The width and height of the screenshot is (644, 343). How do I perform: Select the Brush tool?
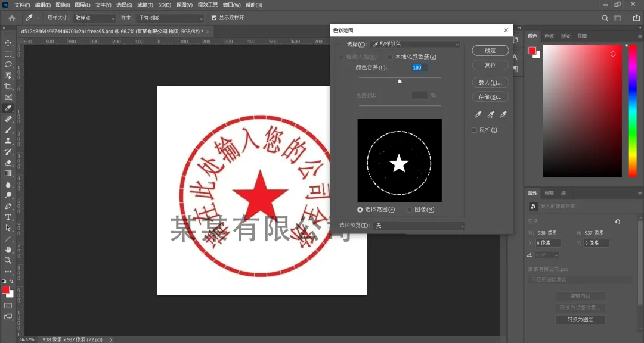click(x=8, y=130)
